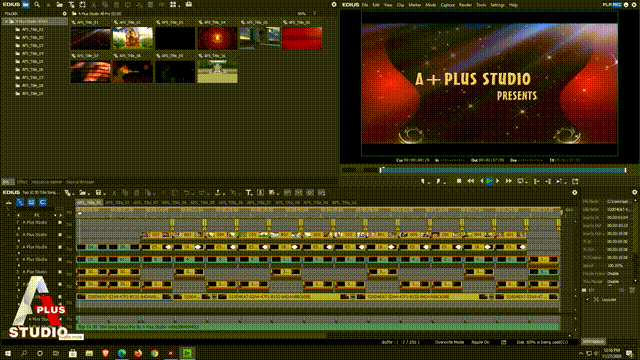The width and height of the screenshot is (640, 360).
Task: Click the voice over icon beside title tool
Action: pos(260,193)
